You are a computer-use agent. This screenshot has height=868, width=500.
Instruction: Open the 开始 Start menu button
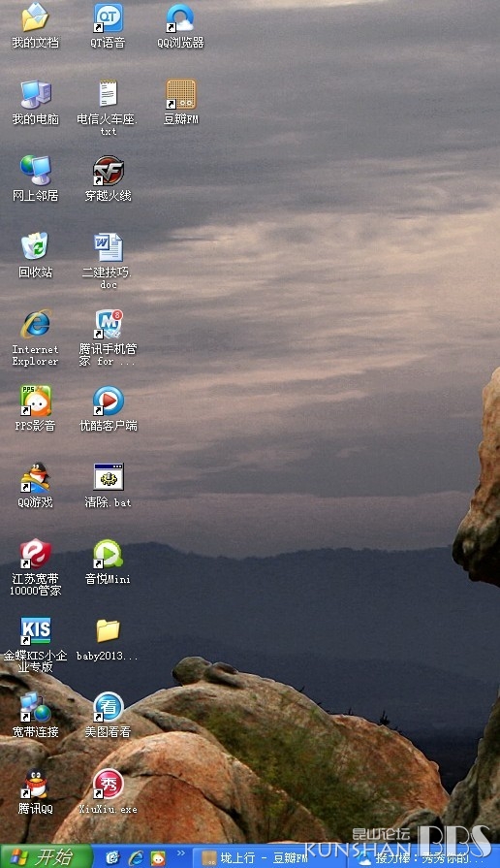pos(46,857)
